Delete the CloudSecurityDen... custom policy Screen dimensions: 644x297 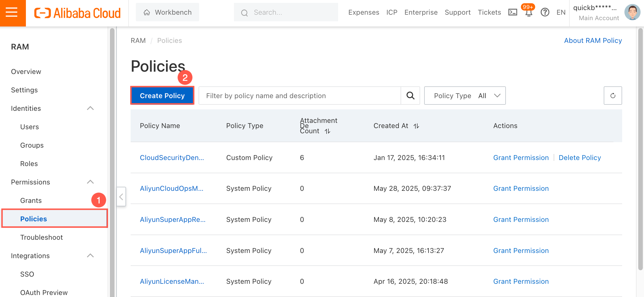coord(580,158)
